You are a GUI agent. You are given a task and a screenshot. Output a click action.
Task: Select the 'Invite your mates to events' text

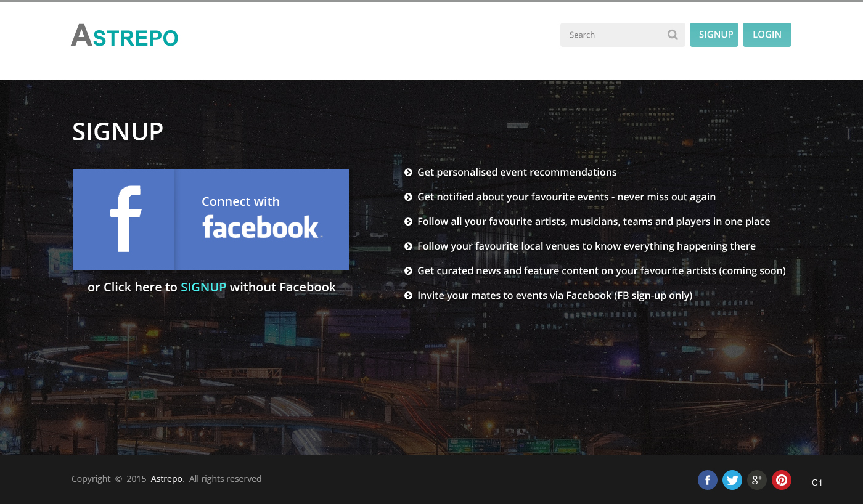click(554, 296)
